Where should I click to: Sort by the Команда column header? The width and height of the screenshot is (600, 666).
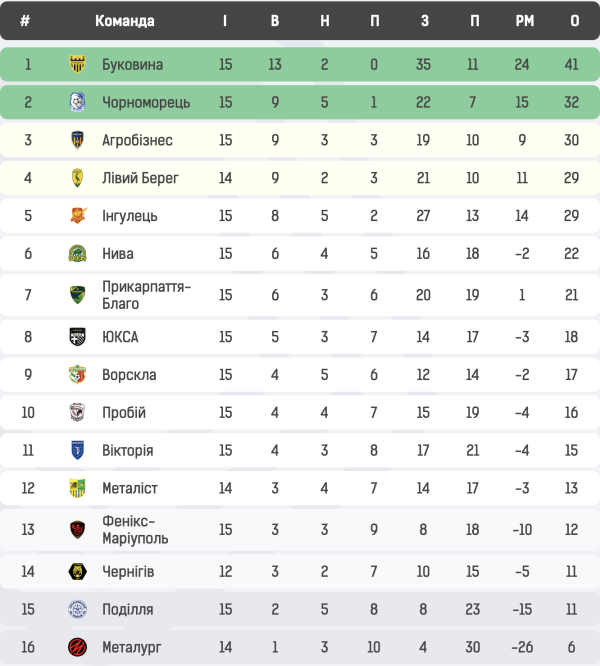[125, 21]
